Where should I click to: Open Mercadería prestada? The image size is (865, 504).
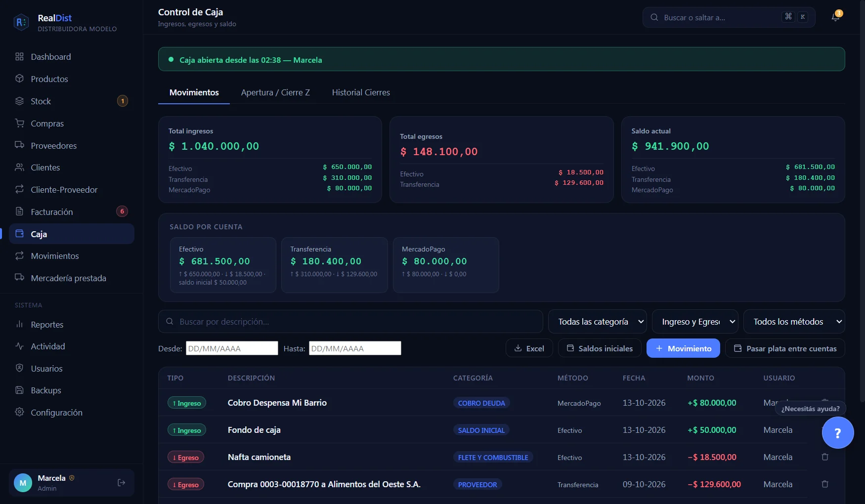click(72, 278)
